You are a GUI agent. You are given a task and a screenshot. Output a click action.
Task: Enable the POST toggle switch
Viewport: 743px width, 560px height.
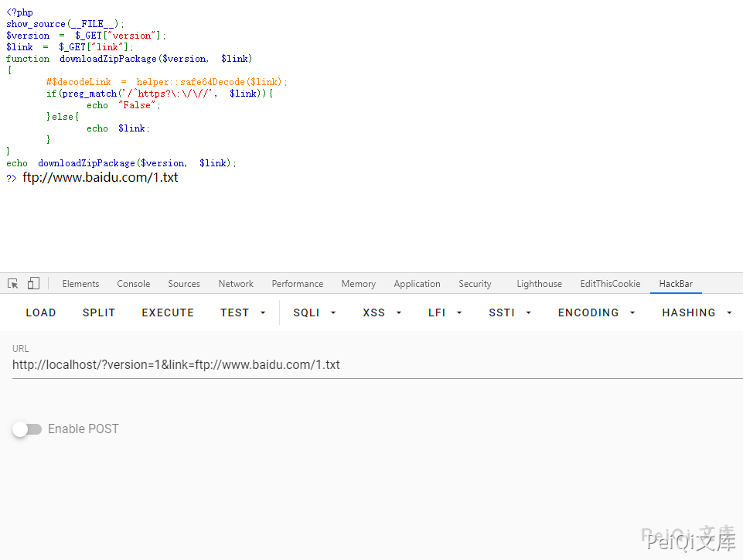pyautogui.click(x=27, y=429)
